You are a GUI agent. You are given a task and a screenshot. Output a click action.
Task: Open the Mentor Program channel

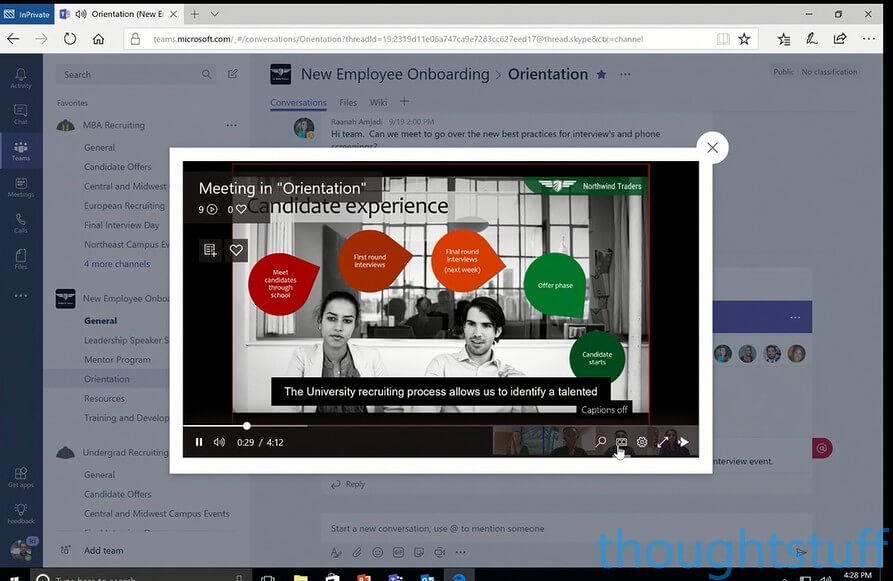[x=117, y=359]
